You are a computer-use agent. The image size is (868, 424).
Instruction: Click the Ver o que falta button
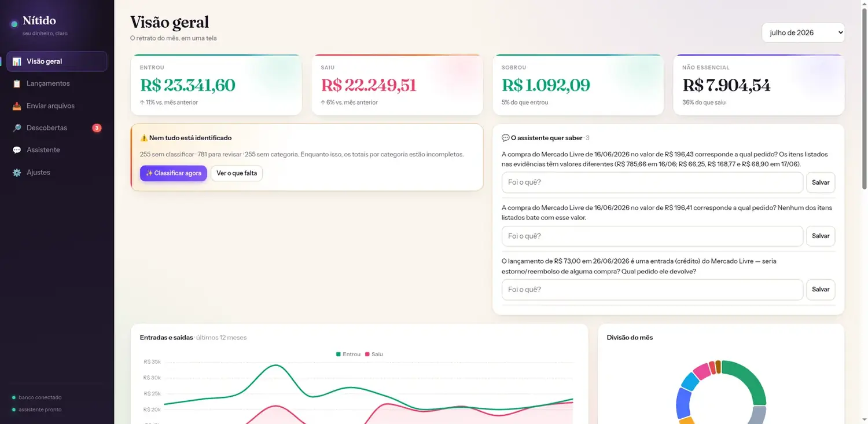237,173
